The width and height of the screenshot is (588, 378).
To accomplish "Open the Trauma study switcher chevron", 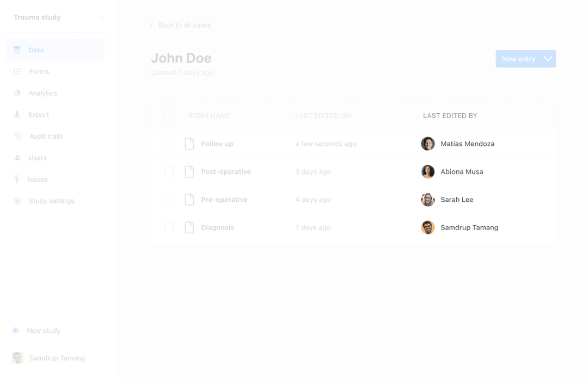I will click(x=101, y=17).
